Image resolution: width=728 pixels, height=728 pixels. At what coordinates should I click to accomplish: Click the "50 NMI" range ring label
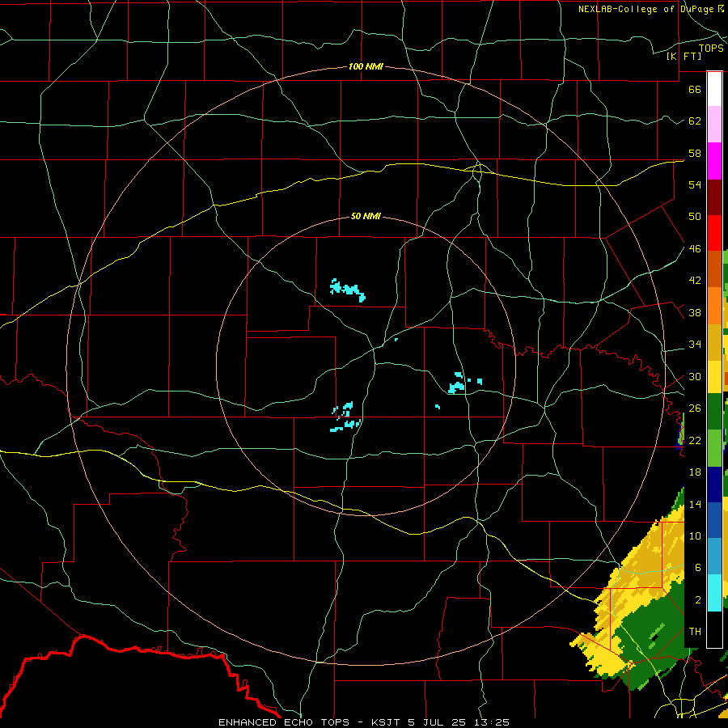tap(366, 216)
